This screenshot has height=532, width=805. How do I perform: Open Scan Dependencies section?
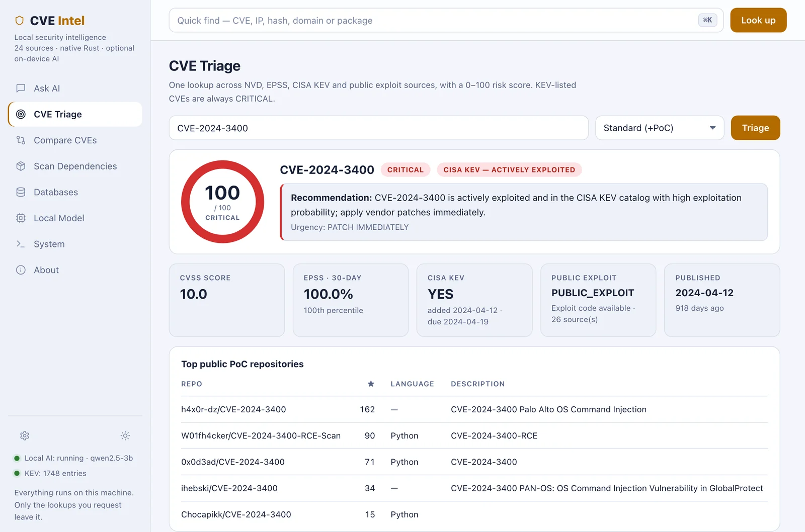75,166
